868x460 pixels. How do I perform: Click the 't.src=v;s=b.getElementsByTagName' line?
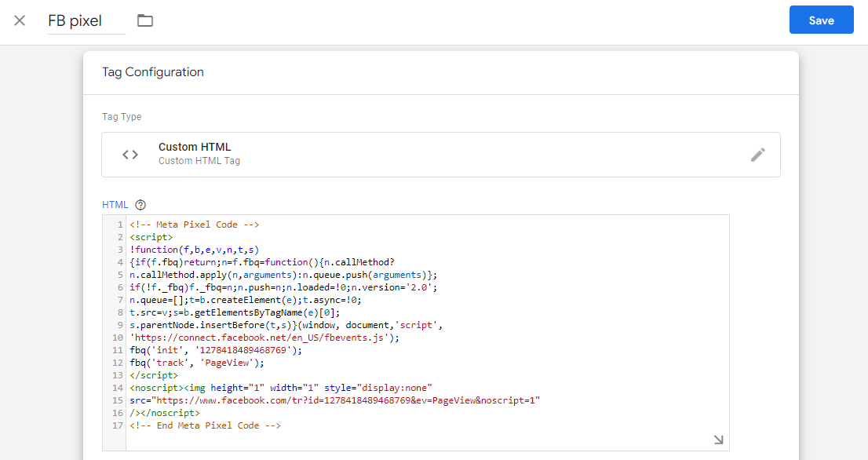click(235, 312)
